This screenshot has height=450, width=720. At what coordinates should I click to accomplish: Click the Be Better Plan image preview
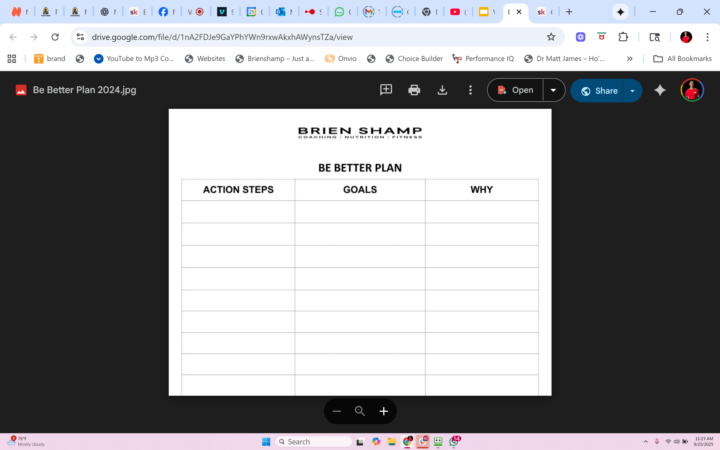click(360, 252)
